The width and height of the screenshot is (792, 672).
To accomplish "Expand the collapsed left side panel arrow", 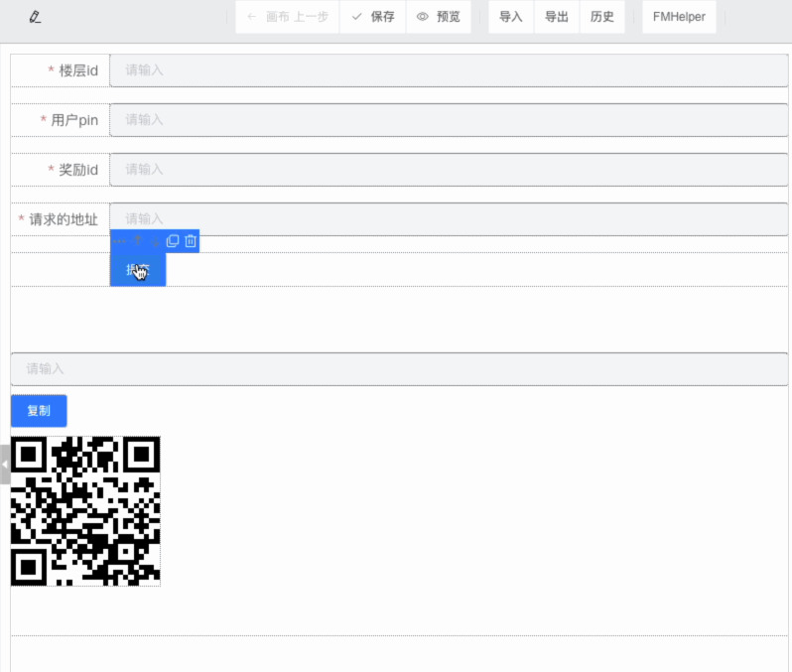I will [x=5, y=465].
